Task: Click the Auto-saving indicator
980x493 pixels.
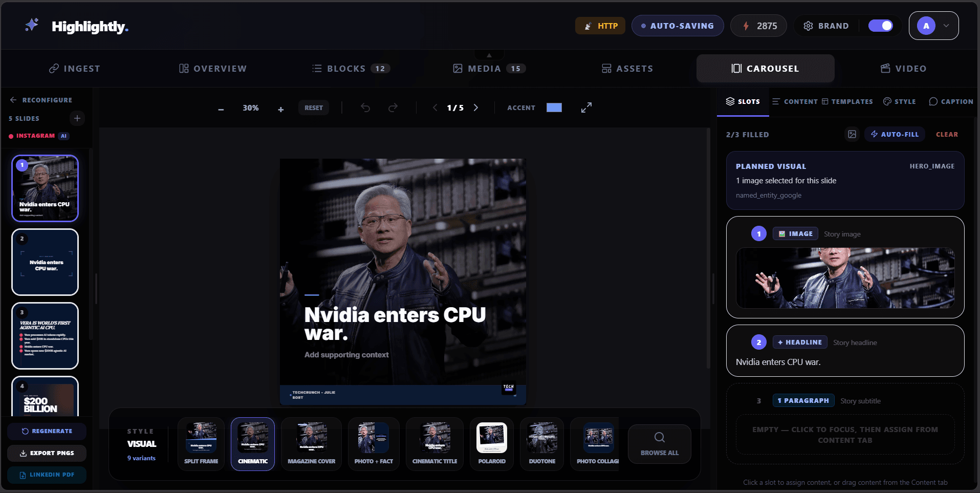Action: point(678,26)
